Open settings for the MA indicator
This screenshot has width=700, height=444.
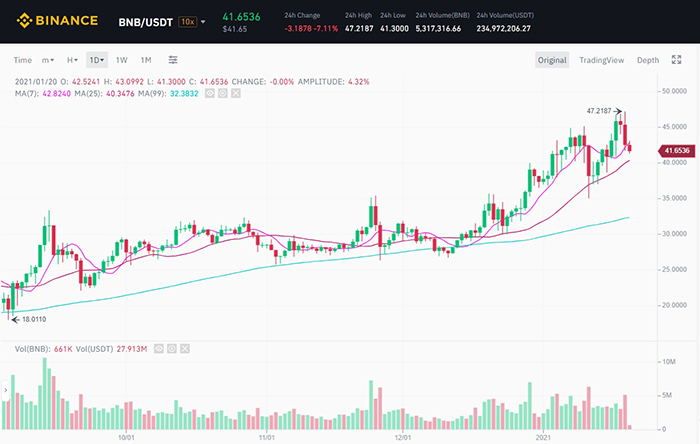pyautogui.click(x=223, y=93)
